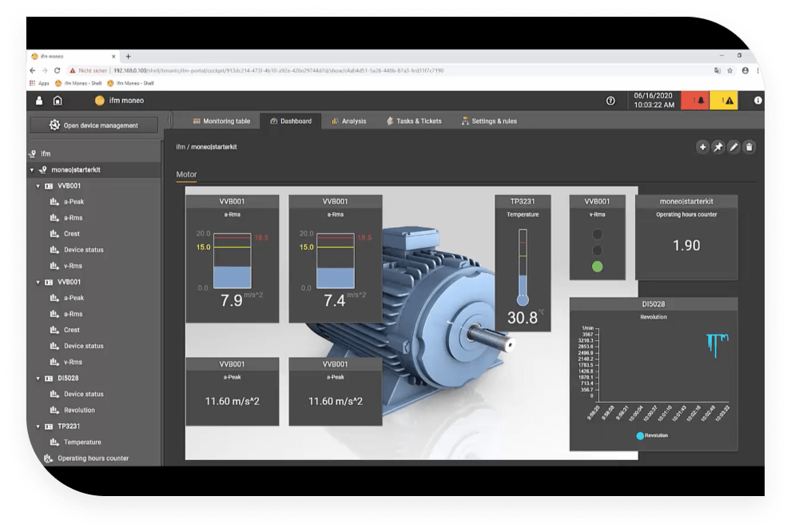Open the red alarm bell notifications
Screen dimensions: 791x532
(695, 101)
